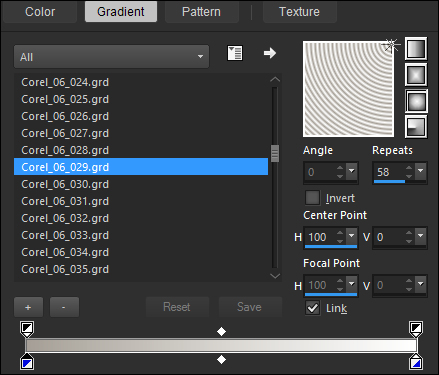Click the Save button
This screenshot has width=439, height=375.
[x=250, y=307]
